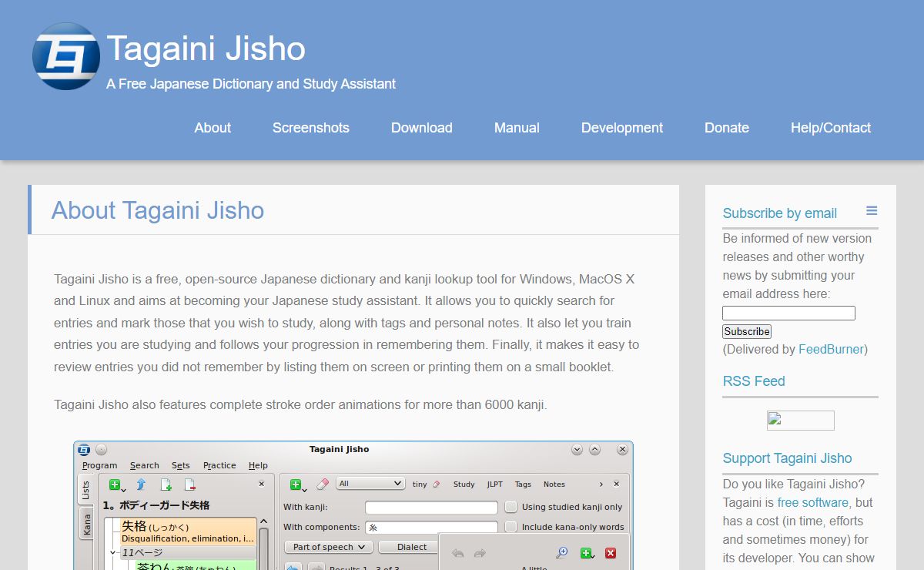924x570 pixels.
Task: Open the Practice menu in the app screenshot
Action: coord(219,465)
